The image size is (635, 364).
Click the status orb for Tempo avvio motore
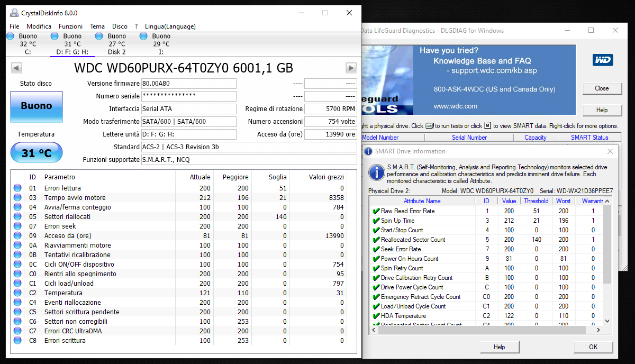[17, 197]
